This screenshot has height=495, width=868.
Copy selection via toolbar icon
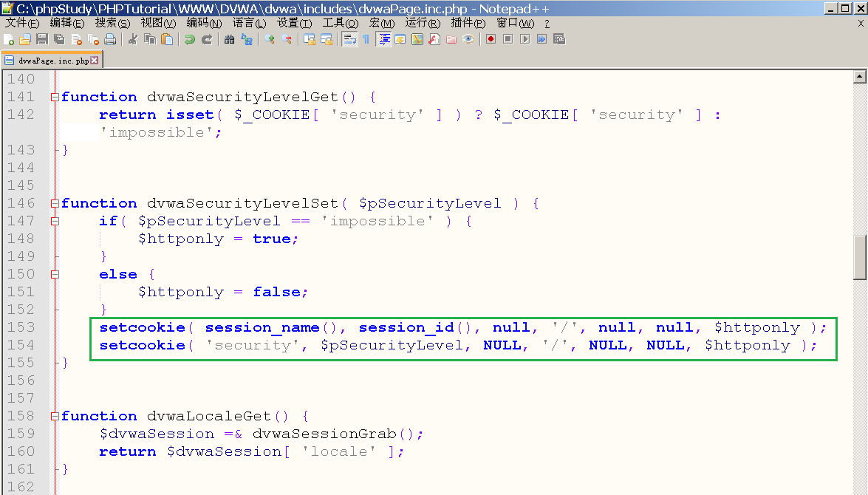point(150,39)
